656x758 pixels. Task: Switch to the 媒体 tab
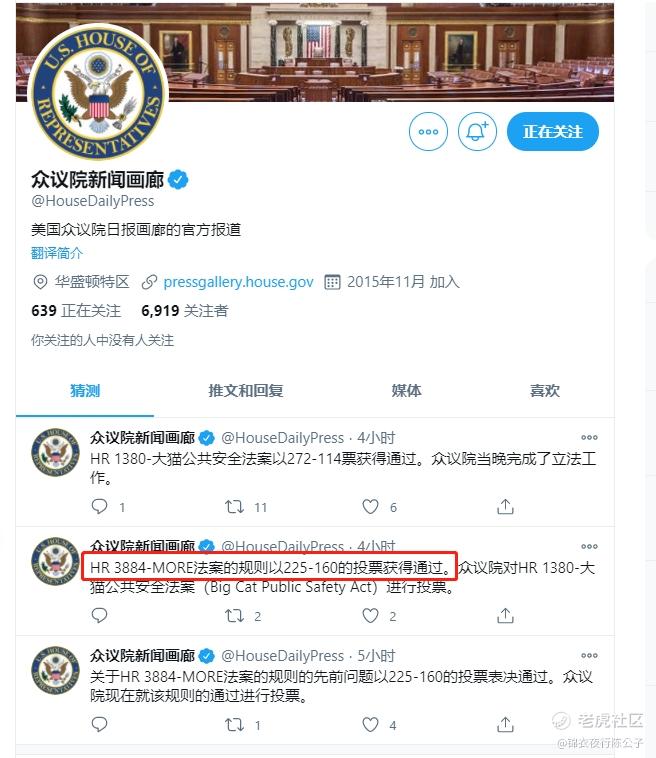[407, 390]
